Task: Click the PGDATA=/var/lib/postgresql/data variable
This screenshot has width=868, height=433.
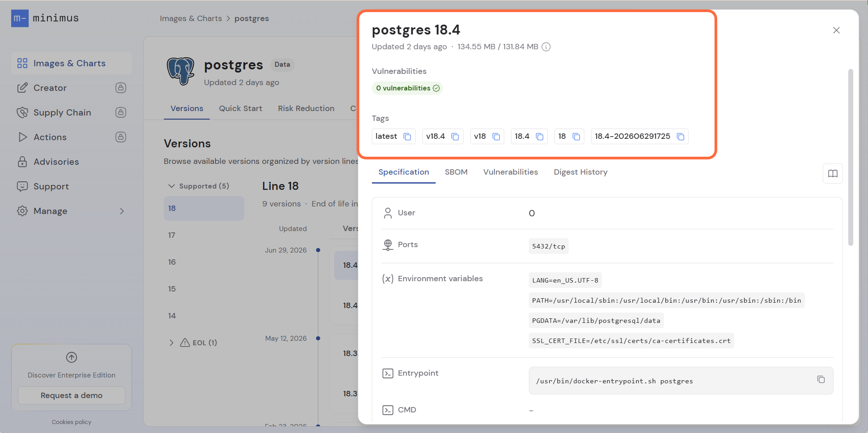Action: [x=596, y=321]
